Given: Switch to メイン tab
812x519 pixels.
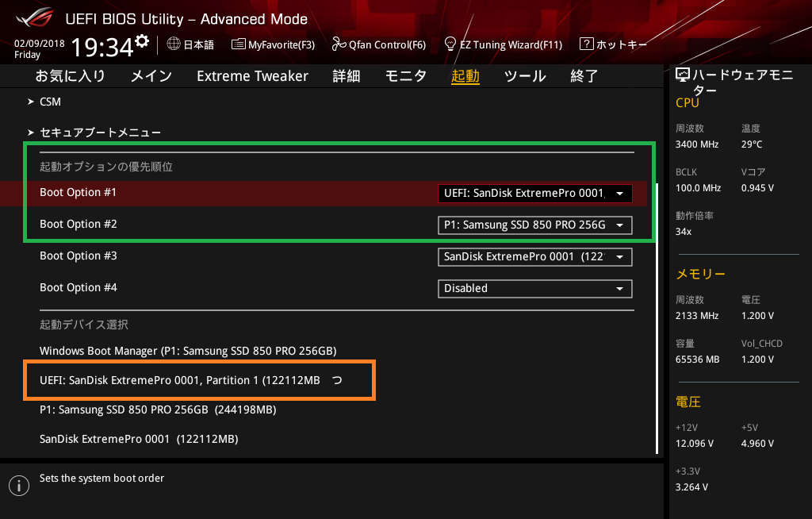Looking at the screenshot, I should [x=151, y=75].
